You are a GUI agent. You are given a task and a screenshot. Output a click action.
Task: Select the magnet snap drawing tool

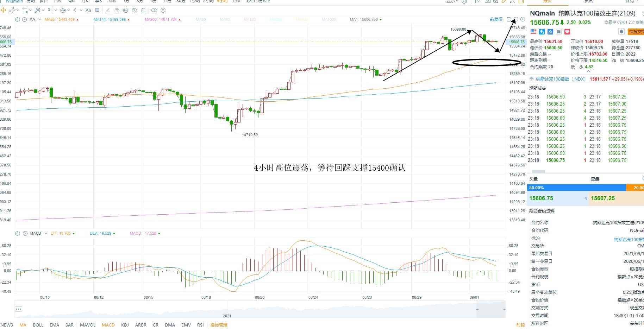click(117, 10)
